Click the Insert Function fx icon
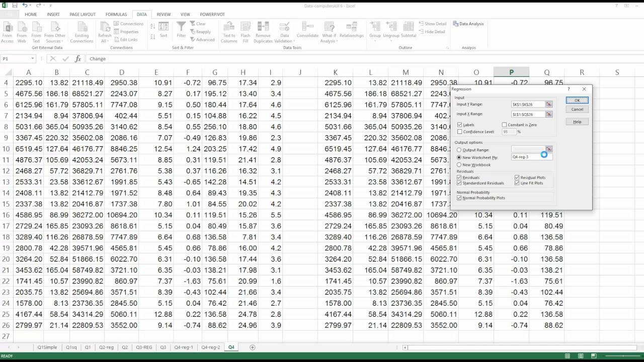This screenshot has height=362, width=644. click(x=78, y=59)
